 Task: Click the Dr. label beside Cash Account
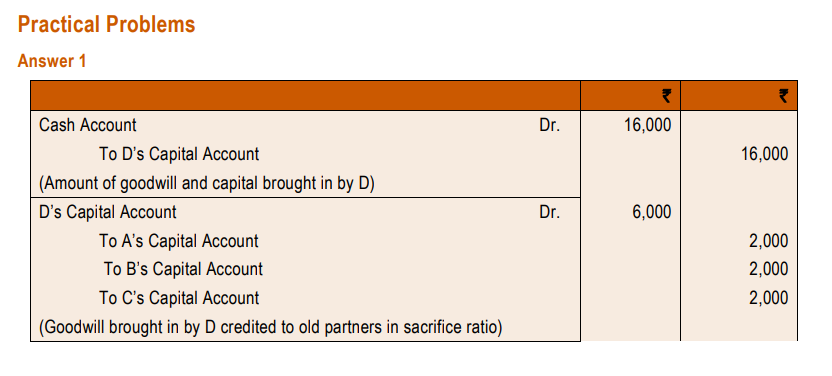click(549, 125)
